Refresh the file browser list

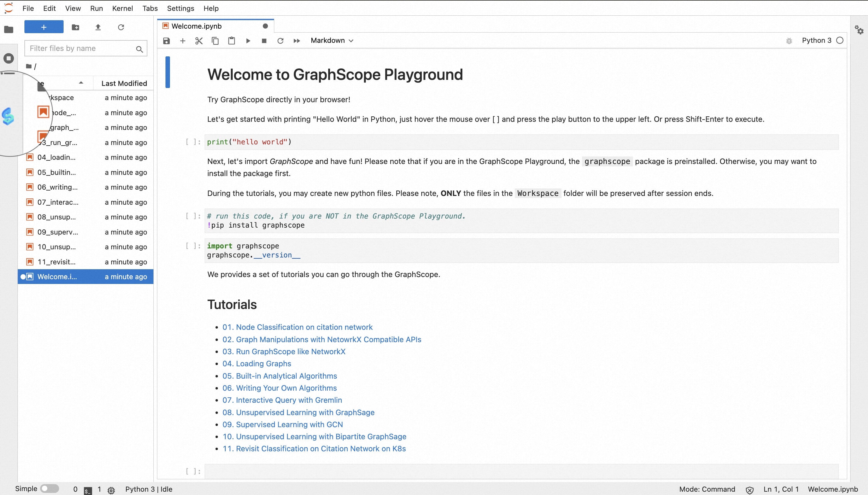pos(121,27)
